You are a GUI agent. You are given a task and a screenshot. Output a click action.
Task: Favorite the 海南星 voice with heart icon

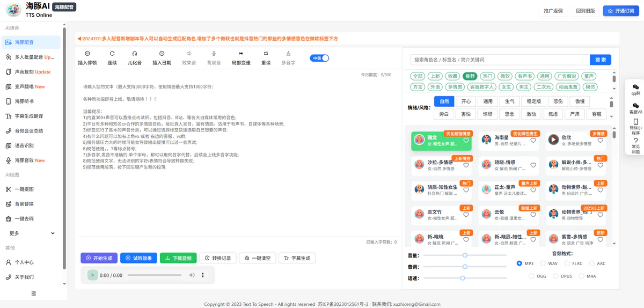[x=533, y=141]
